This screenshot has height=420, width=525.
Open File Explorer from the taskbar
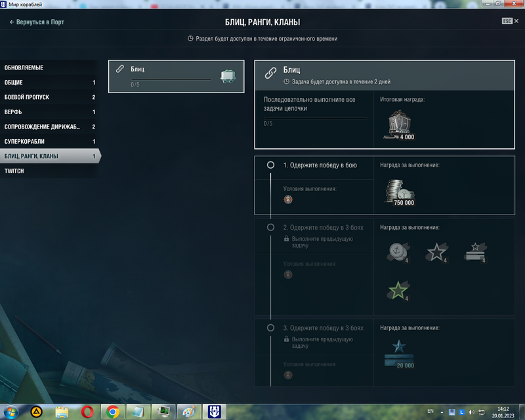coord(62,412)
